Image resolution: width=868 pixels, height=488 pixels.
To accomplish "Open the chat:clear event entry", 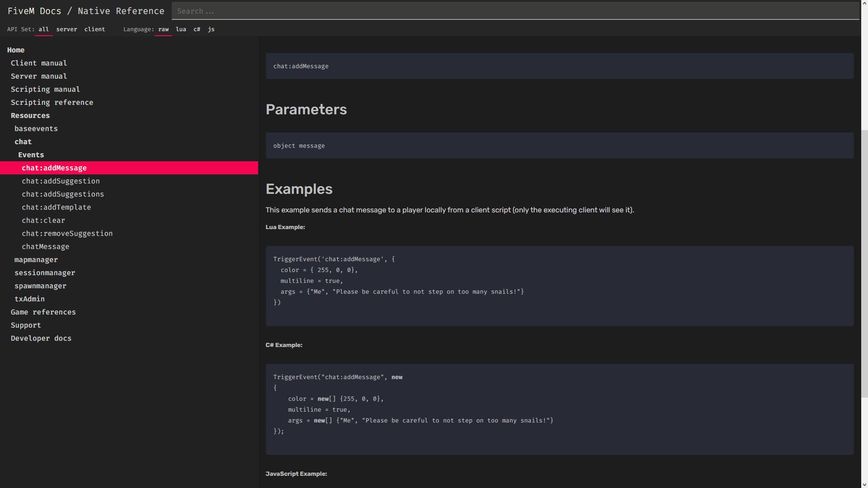I will [x=43, y=221].
